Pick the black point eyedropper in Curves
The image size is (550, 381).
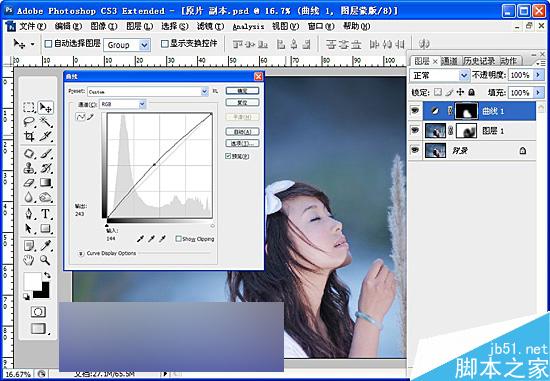(140, 239)
